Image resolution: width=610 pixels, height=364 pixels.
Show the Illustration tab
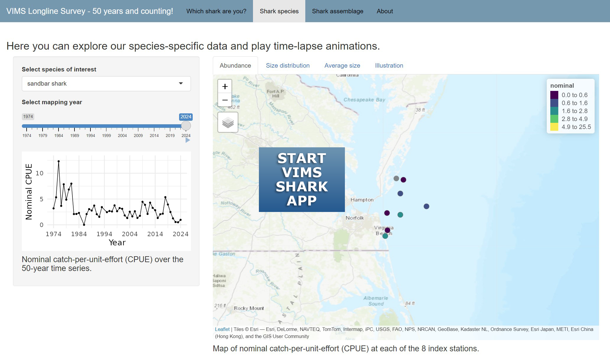[389, 66]
